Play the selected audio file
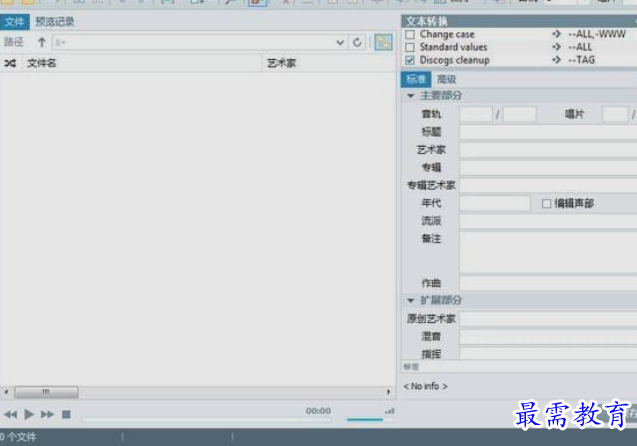 point(29,414)
